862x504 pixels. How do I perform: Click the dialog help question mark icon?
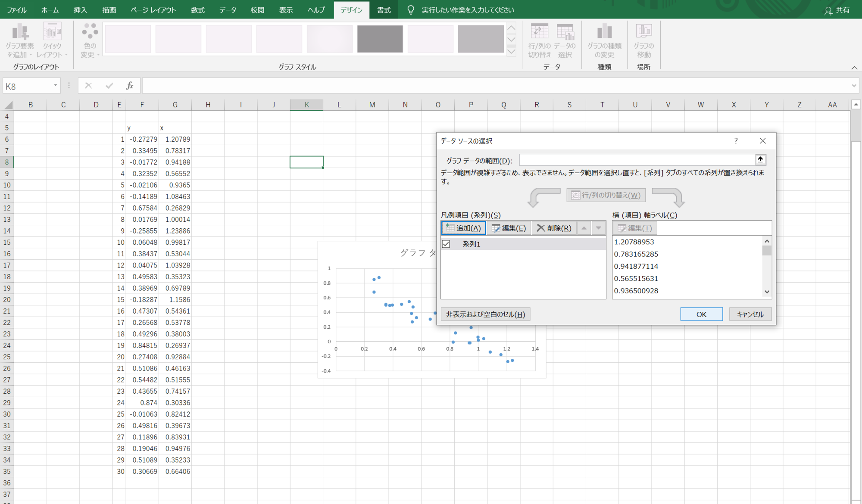736,141
